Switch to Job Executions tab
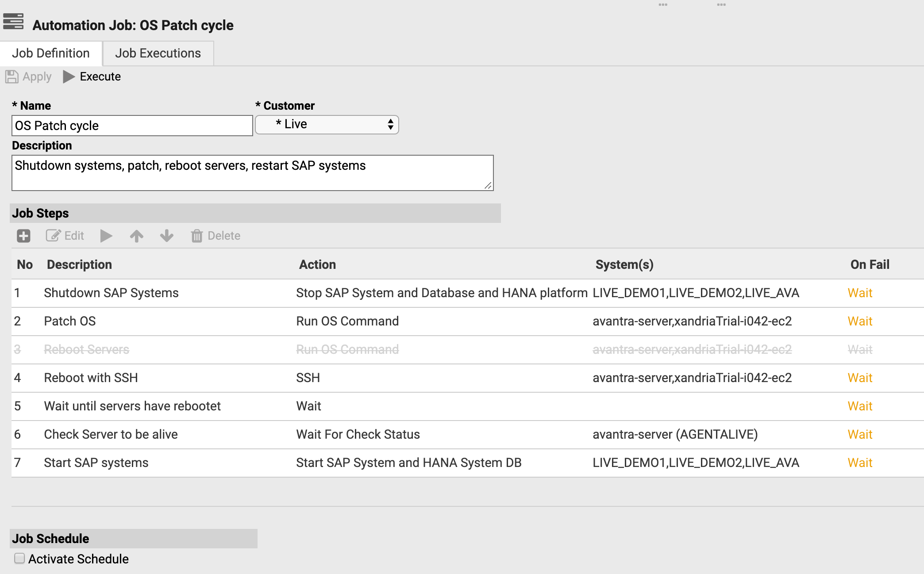924x574 pixels. coord(158,52)
